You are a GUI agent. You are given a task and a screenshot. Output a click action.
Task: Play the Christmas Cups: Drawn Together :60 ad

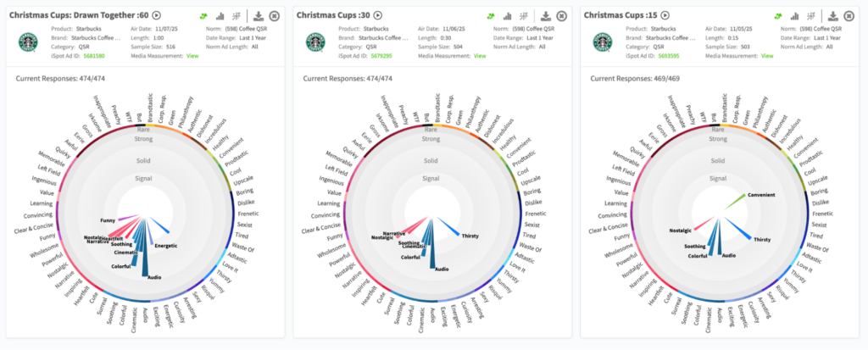155,15
